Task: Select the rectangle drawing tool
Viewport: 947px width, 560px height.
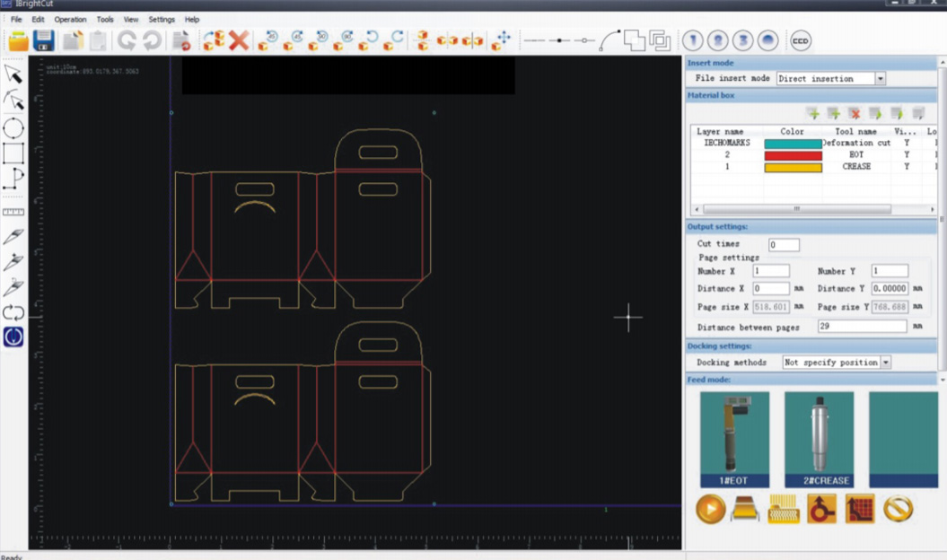Action: click(x=13, y=153)
